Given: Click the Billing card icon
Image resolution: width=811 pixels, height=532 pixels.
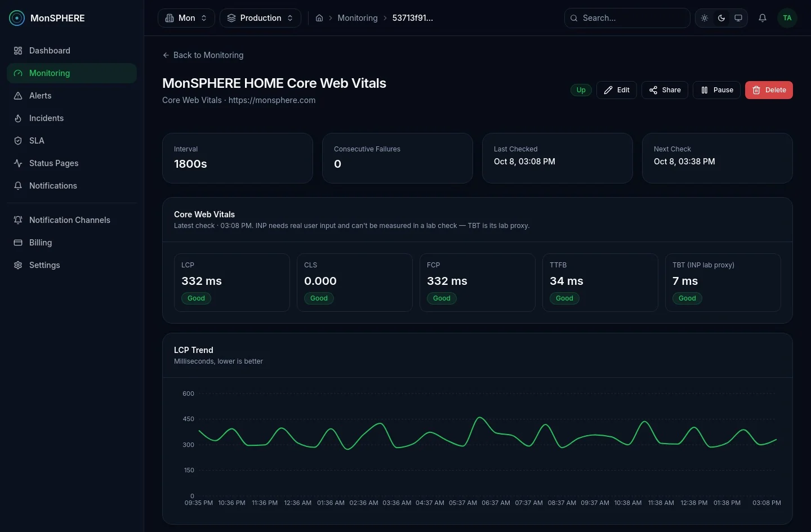Looking at the screenshot, I should click(x=18, y=243).
